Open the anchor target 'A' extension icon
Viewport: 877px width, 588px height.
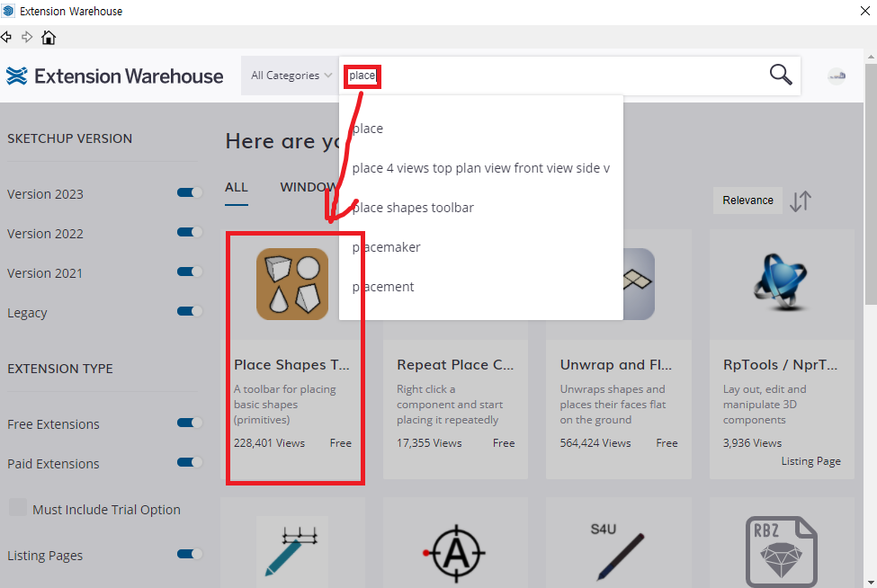(455, 552)
